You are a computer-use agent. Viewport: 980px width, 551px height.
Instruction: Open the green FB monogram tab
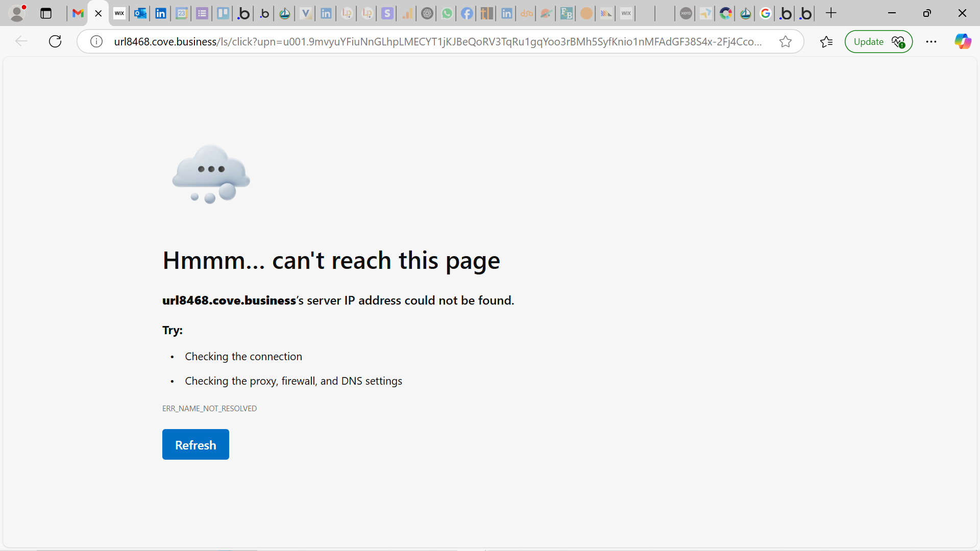click(x=566, y=14)
